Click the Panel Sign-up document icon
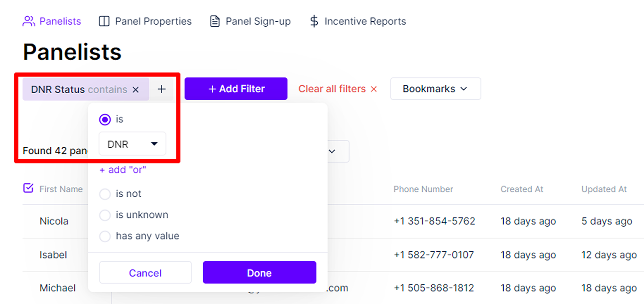The image size is (644, 304). click(x=215, y=21)
